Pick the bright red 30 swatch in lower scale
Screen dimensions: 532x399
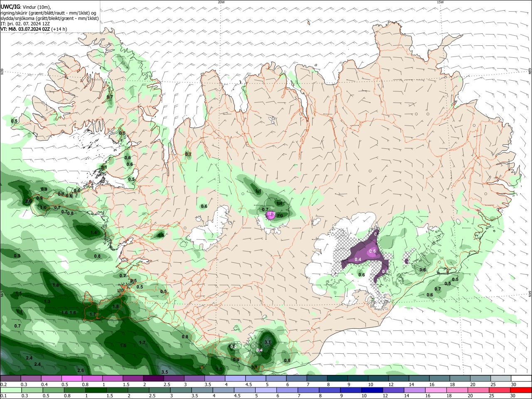coord(521,390)
